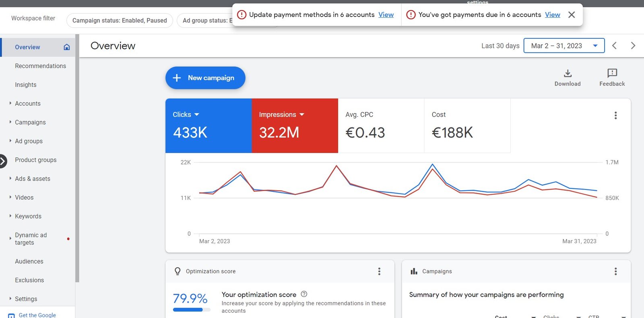Click the Ad group status filter chip
Viewport: 644px width, 318px height.
click(x=205, y=21)
